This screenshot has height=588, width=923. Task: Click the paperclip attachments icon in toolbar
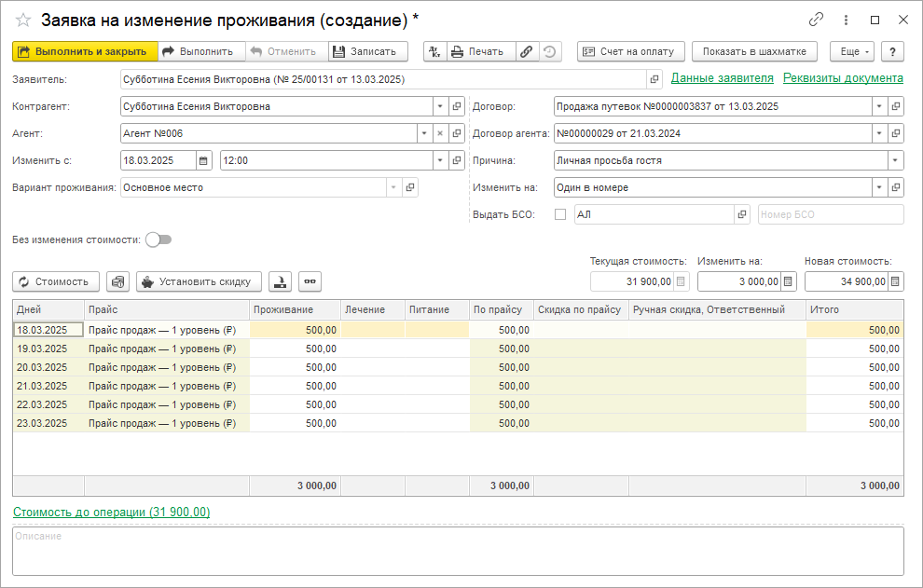tap(527, 51)
